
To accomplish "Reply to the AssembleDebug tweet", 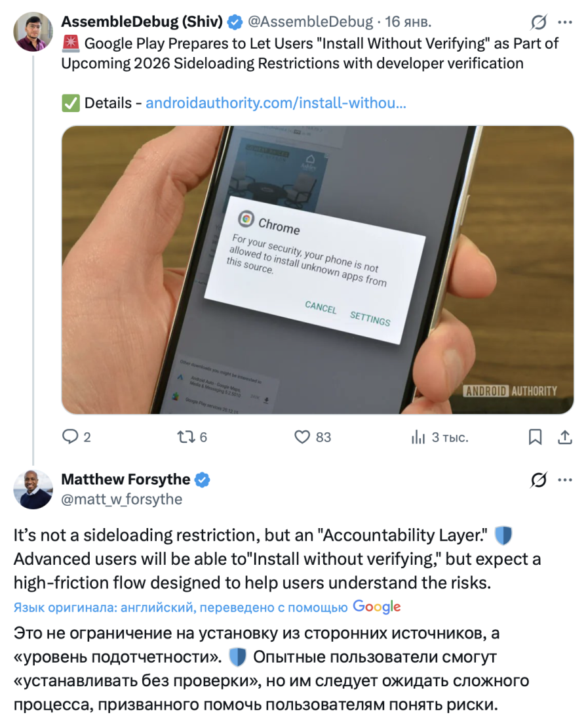I will [x=70, y=437].
